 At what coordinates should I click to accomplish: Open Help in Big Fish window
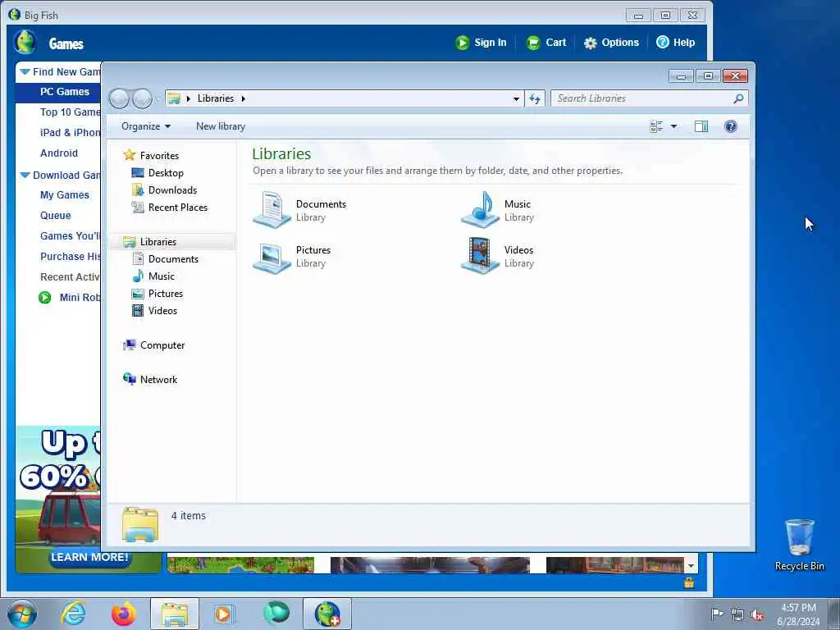(x=676, y=43)
